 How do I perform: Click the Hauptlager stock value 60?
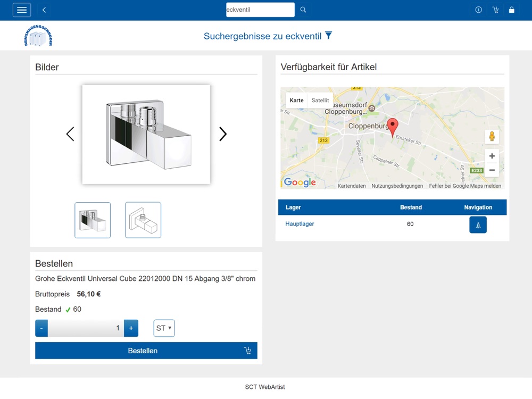click(x=410, y=224)
